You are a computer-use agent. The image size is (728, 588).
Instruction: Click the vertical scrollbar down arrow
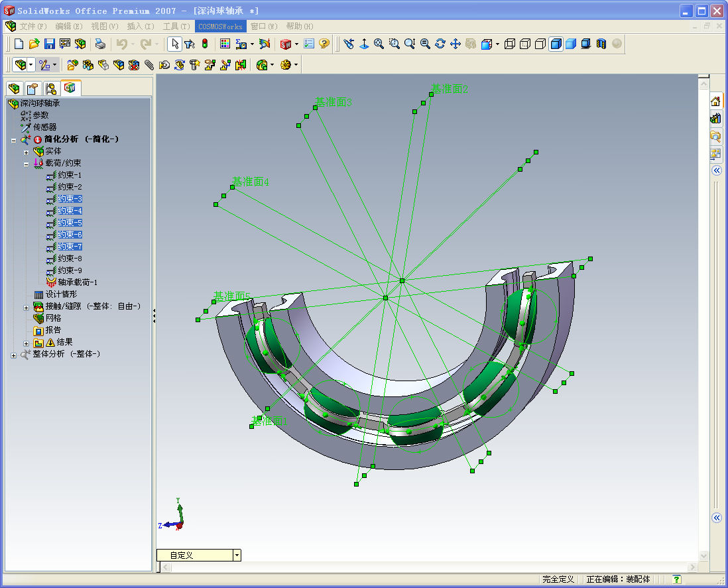coord(703,555)
